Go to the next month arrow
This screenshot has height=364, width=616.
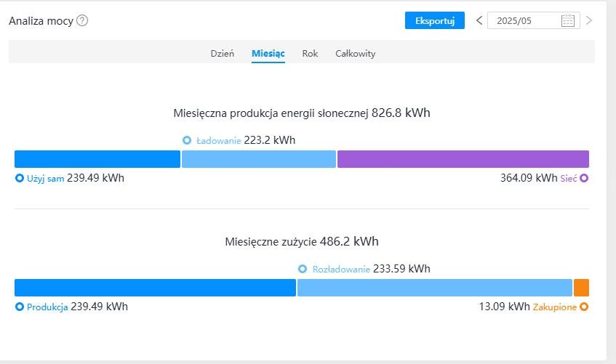[x=588, y=20]
